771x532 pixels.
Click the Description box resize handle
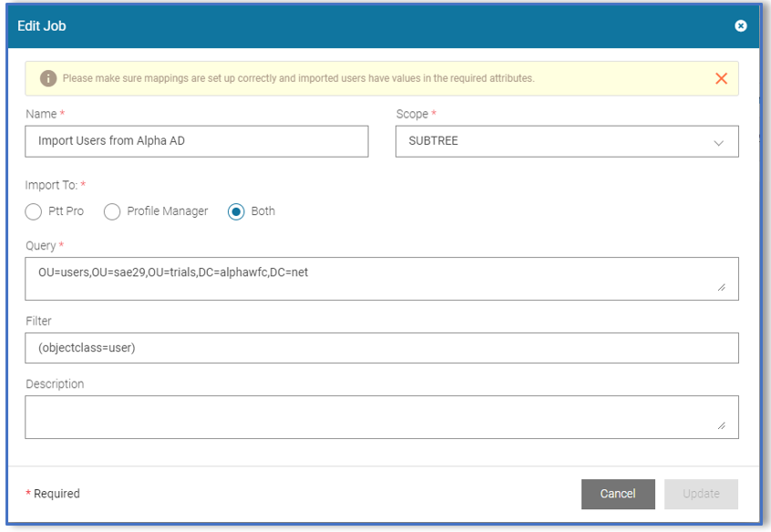tap(722, 426)
